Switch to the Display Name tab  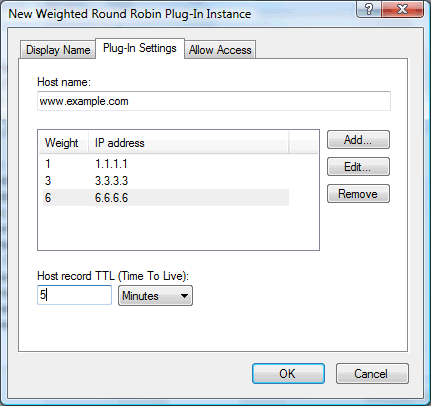58,50
